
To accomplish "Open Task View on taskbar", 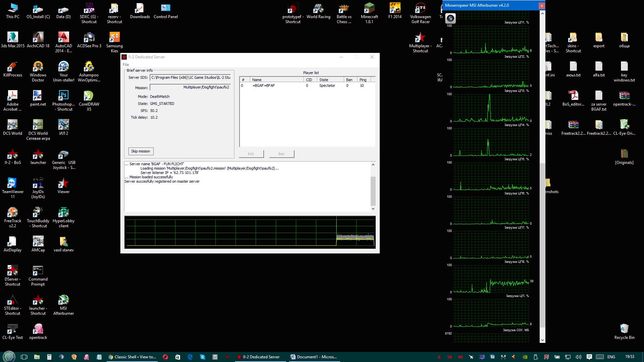I will coord(24,357).
